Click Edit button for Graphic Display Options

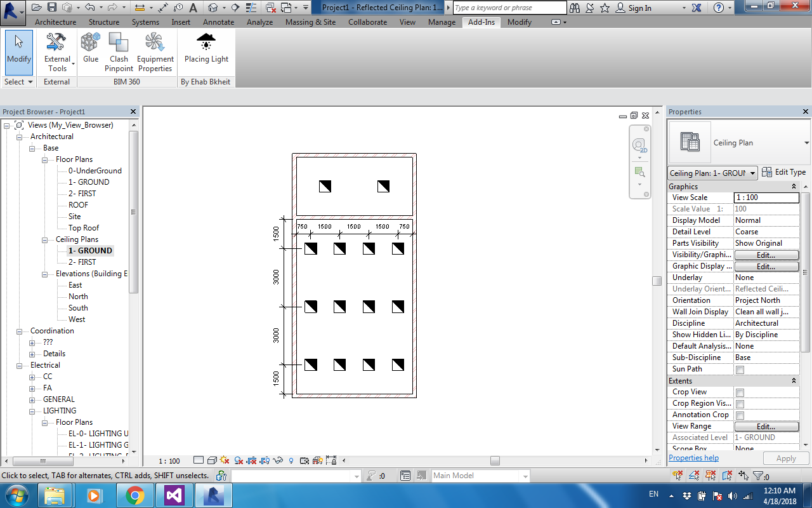(x=766, y=267)
